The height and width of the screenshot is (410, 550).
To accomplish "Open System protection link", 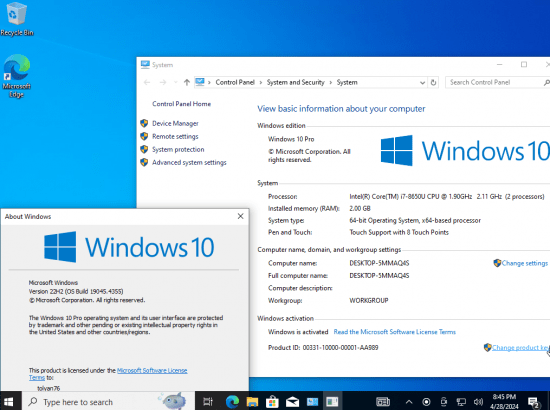I will click(178, 149).
